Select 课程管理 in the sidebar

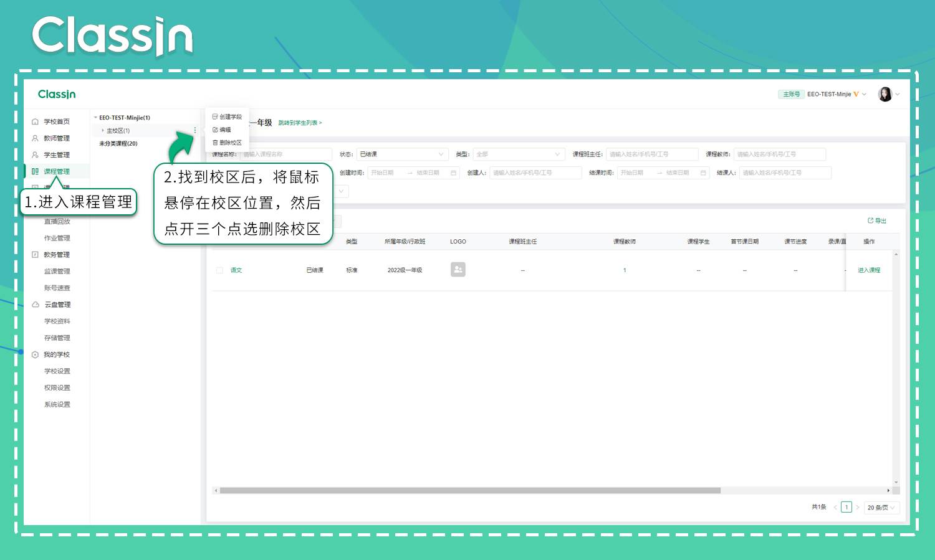(x=57, y=171)
